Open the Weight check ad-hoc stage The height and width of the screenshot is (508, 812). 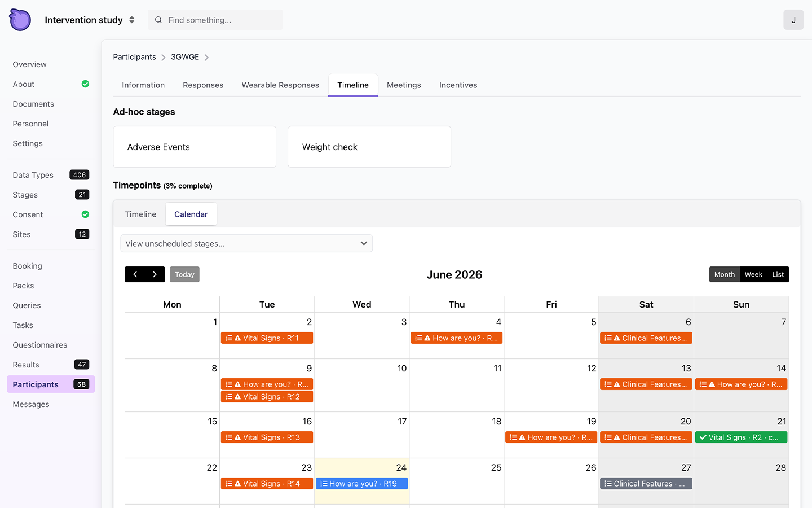pos(369,147)
